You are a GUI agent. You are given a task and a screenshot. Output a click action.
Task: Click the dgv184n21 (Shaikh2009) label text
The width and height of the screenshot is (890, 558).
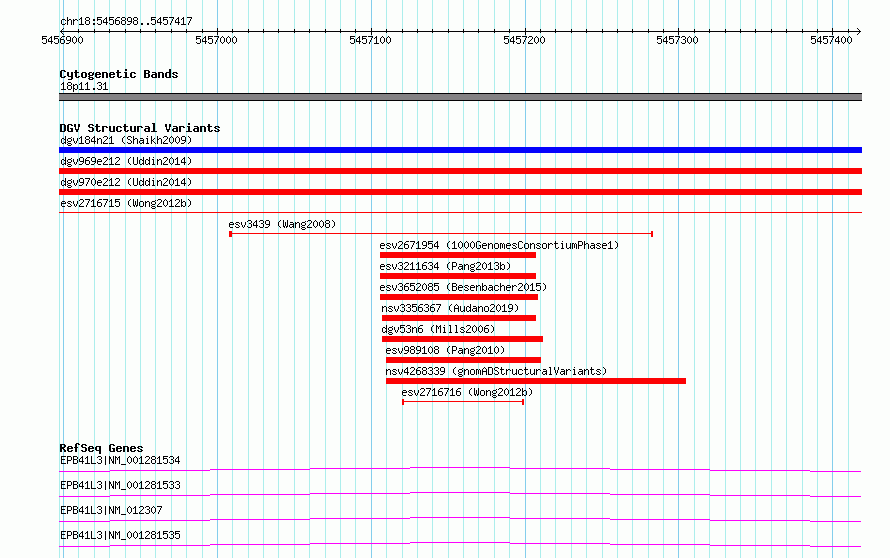(126, 140)
